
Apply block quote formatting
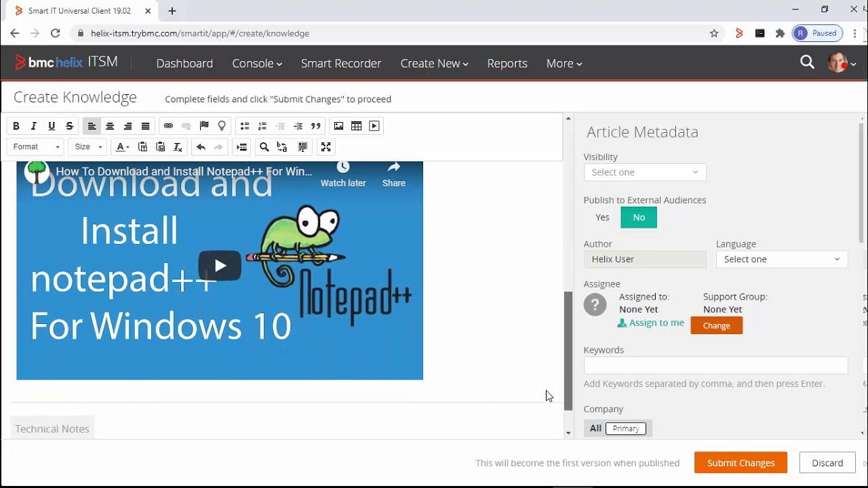(316, 126)
